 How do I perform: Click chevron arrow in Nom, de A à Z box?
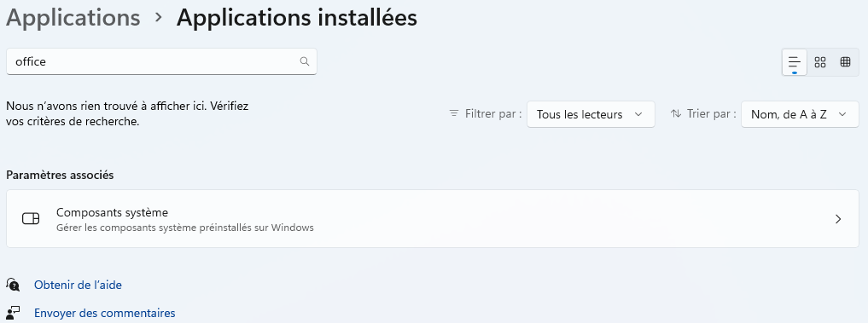[x=842, y=114]
